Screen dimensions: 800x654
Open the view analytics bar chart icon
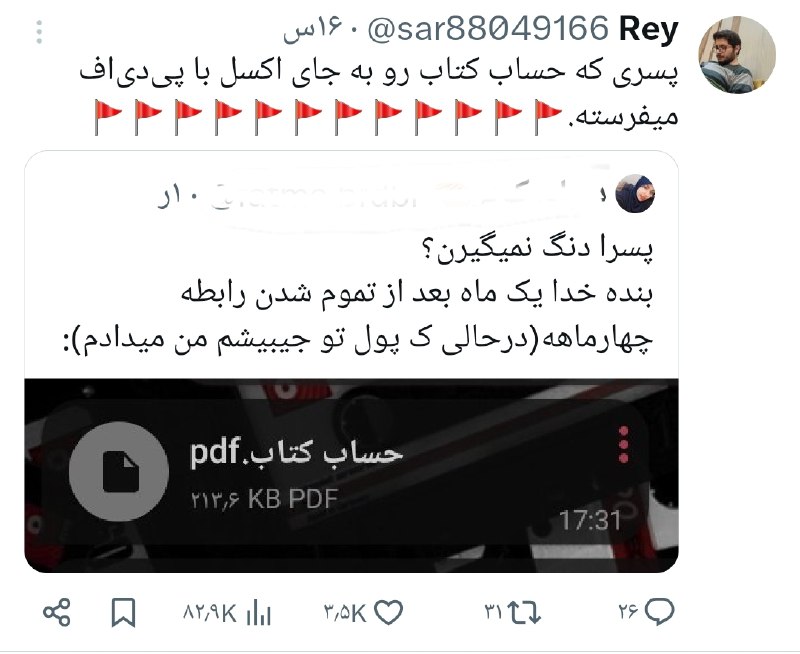259,613
